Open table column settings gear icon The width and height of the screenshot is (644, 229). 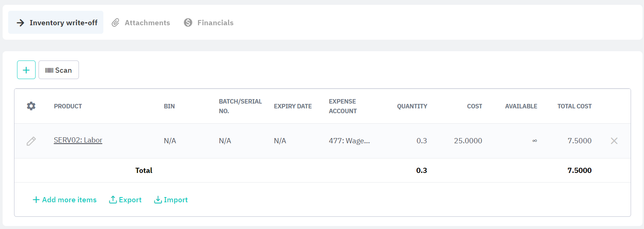[31, 106]
